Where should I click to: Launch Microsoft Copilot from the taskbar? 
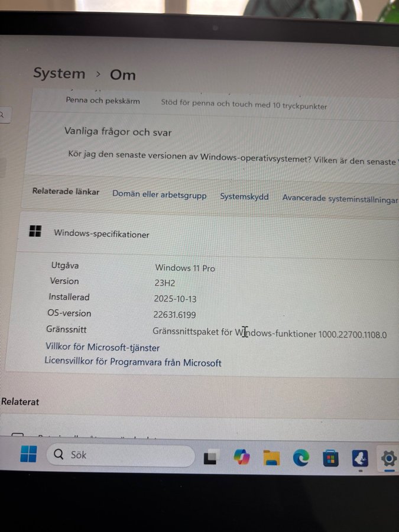click(x=241, y=457)
